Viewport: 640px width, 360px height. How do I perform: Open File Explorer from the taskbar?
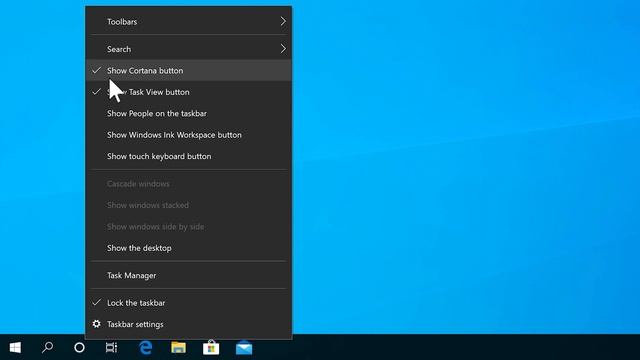click(x=178, y=348)
